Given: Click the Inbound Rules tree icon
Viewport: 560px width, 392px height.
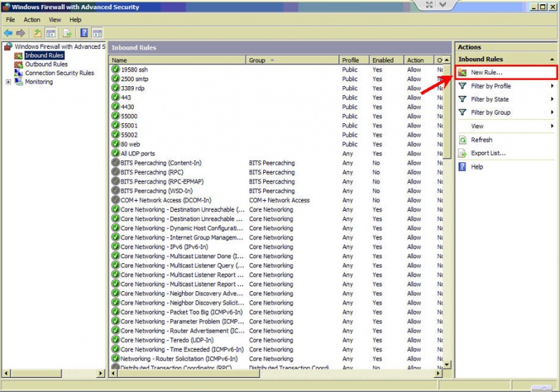Looking at the screenshot, I should tap(19, 55).
